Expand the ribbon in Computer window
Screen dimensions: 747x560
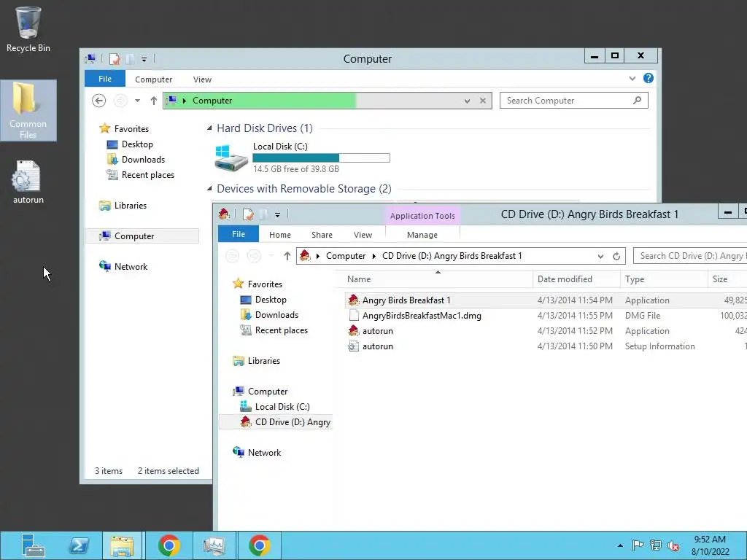click(x=632, y=79)
